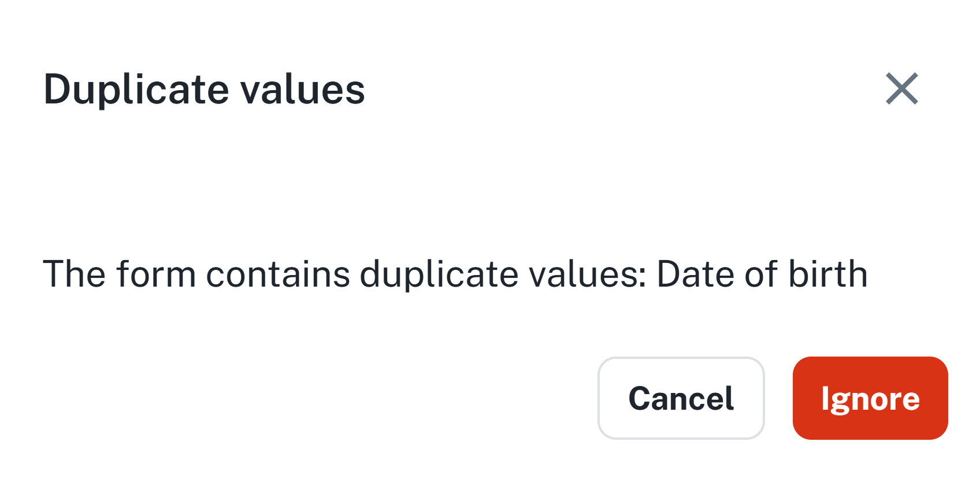Click the Date of birth text
Image resolution: width=980 pixels, height=486 pixels.
[x=762, y=274]
